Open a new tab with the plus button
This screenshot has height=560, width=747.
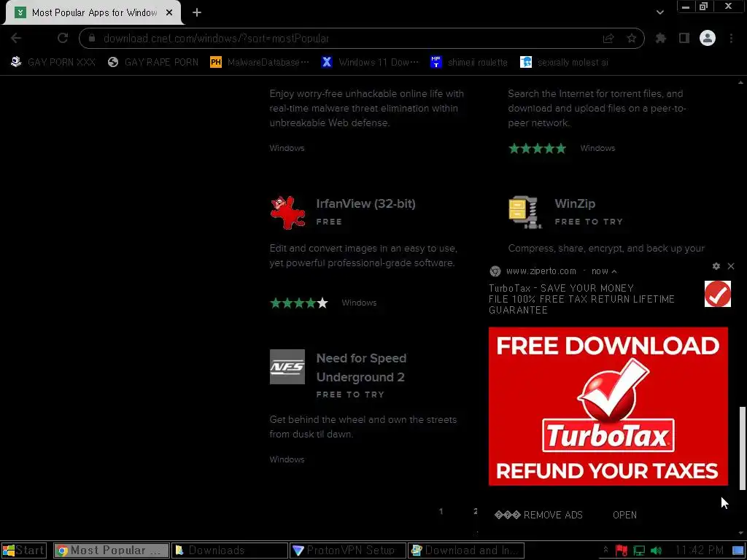pos(197,12)
